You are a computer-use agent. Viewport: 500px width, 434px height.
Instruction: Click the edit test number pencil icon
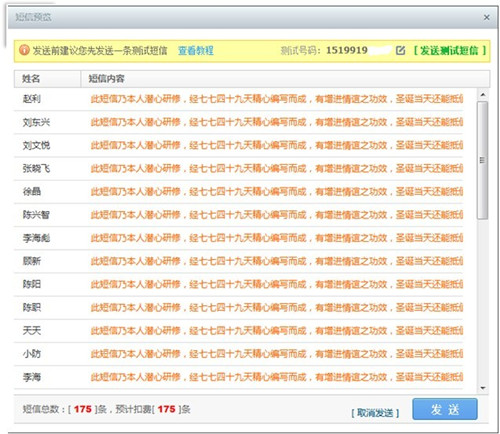[400, 51]
